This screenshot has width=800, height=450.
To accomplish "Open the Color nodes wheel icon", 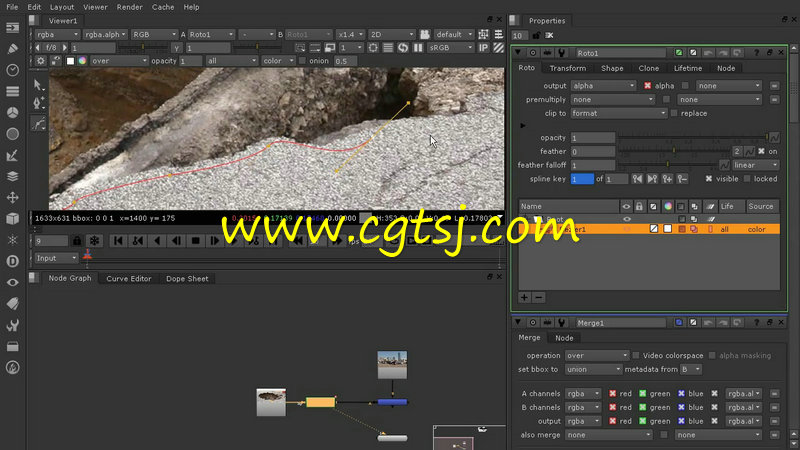I will (x=12, y=112).
